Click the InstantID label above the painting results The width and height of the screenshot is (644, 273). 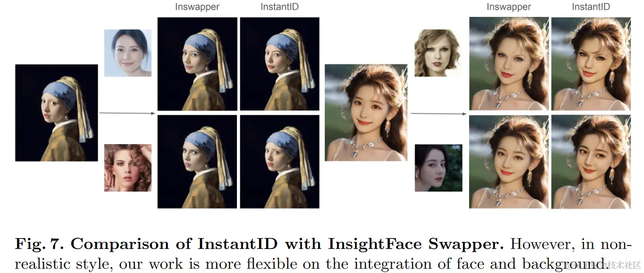pos(280,7)
